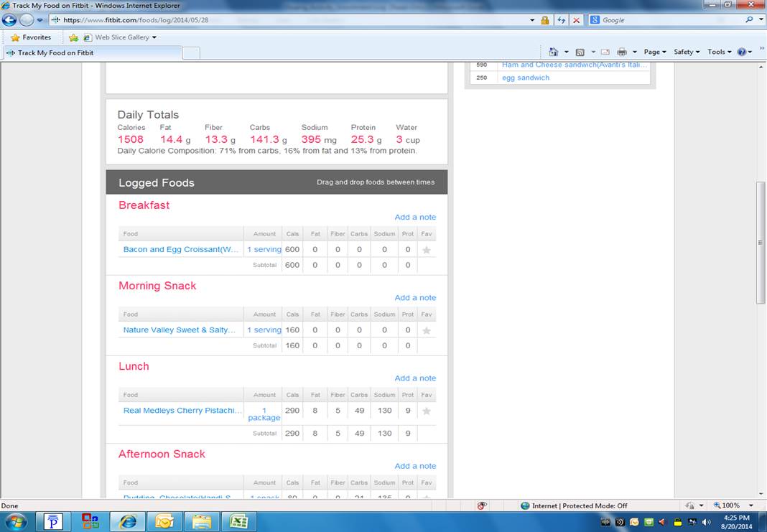Click the Add to Favorites Bar icon
This screenshot has height=532, width=767.
point(73,37)
